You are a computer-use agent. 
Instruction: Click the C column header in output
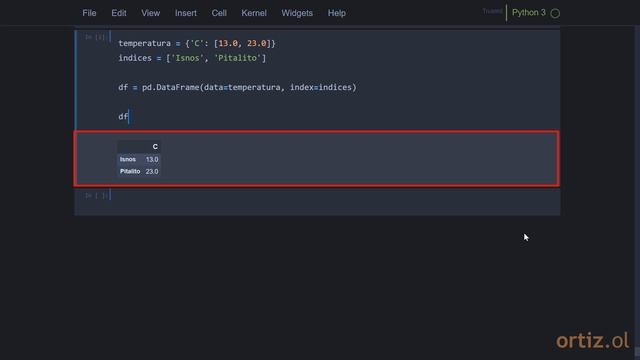click(x=155, y=147)
